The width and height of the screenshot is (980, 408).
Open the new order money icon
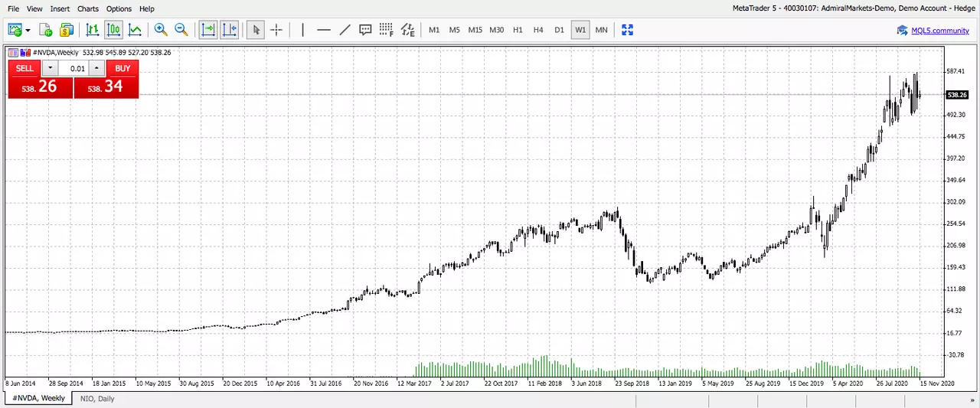click(66, 30)
